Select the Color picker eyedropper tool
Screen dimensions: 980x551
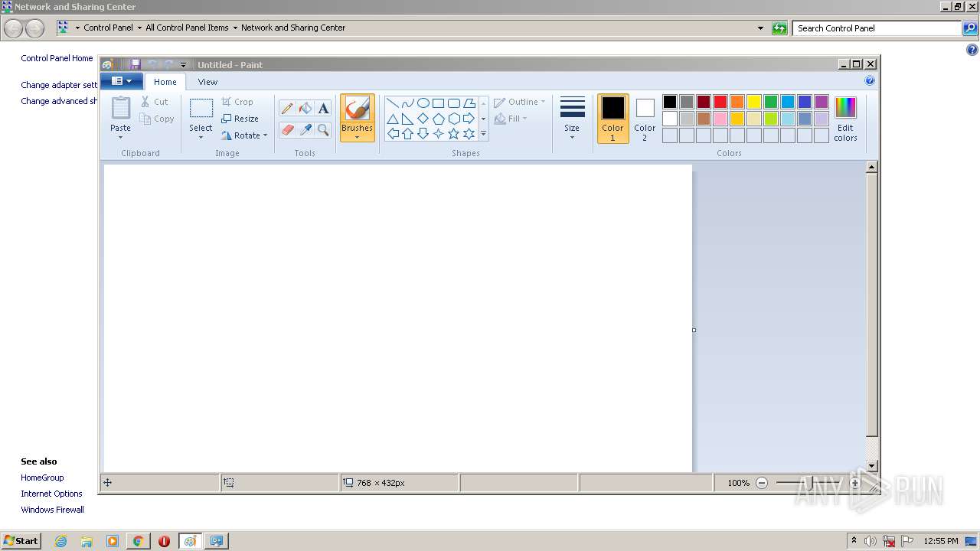(x=305, y=130)
